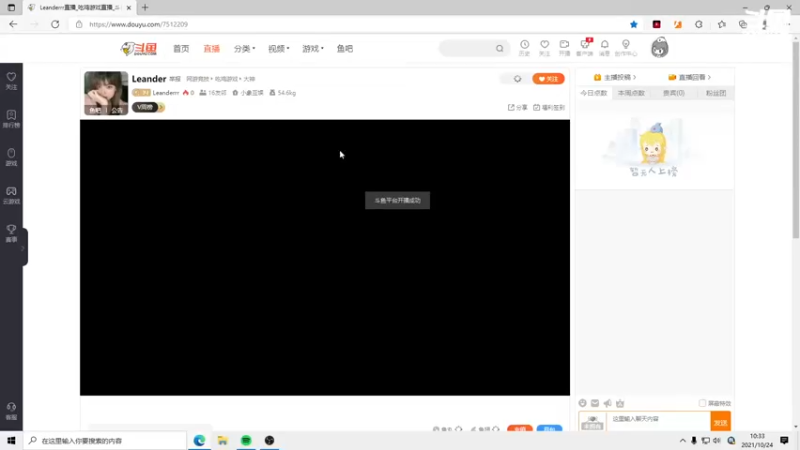Open 赛事 trophy icon in sidebar

[11, 233]
